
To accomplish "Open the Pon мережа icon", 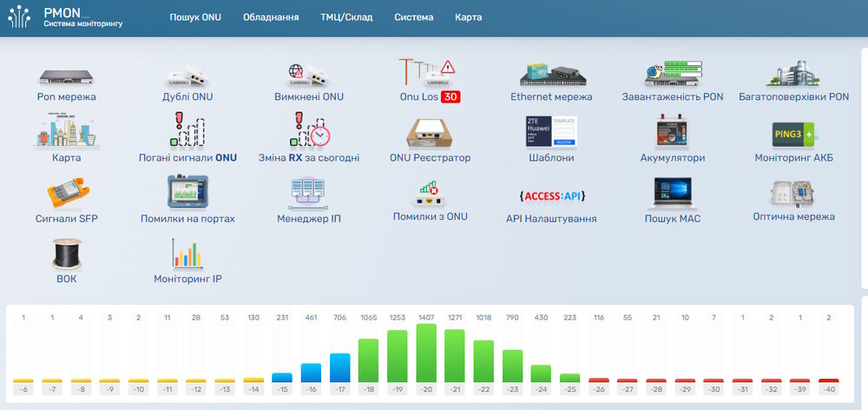I will tap(66, 74).
